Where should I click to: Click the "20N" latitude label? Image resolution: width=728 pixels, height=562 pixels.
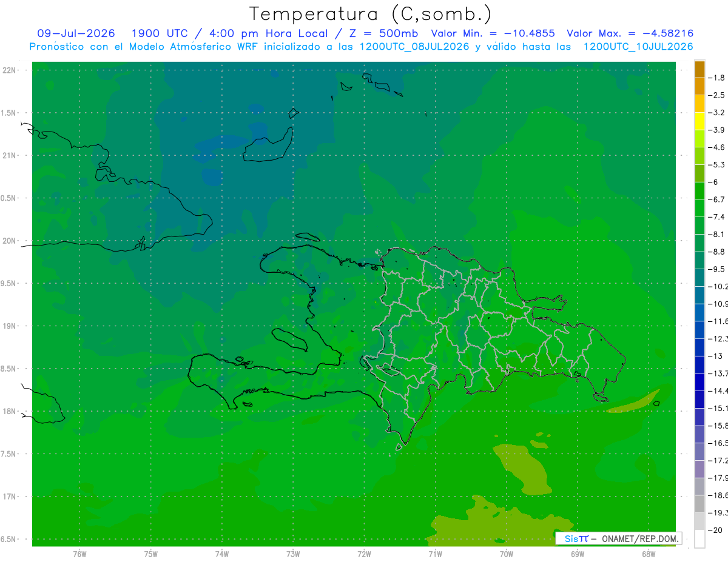tap(9, 241)
